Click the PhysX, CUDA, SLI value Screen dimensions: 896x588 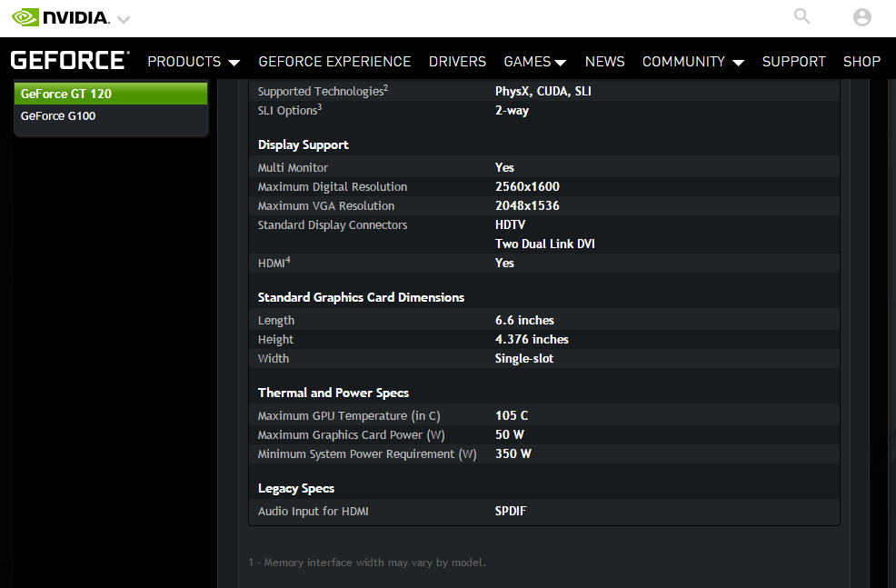tap(543, 92)
